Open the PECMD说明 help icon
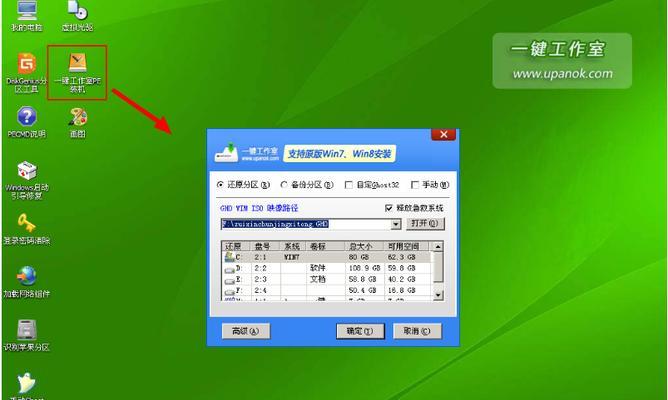The image size is (668, 400). [x=27, y=122]
